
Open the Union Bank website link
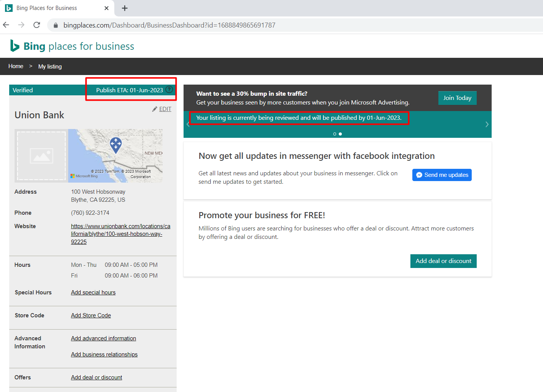pyautogui.click(x=120, y=234)
